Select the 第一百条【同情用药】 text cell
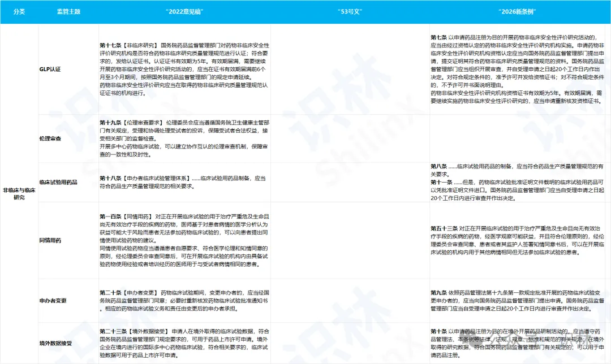Screen dimensions: 611x364 [183, 240]
